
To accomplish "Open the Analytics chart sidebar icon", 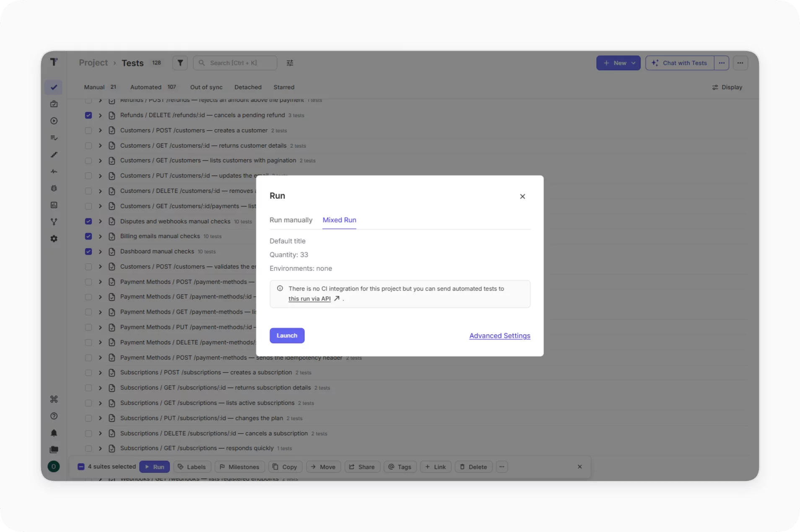I will pos(54,205).
